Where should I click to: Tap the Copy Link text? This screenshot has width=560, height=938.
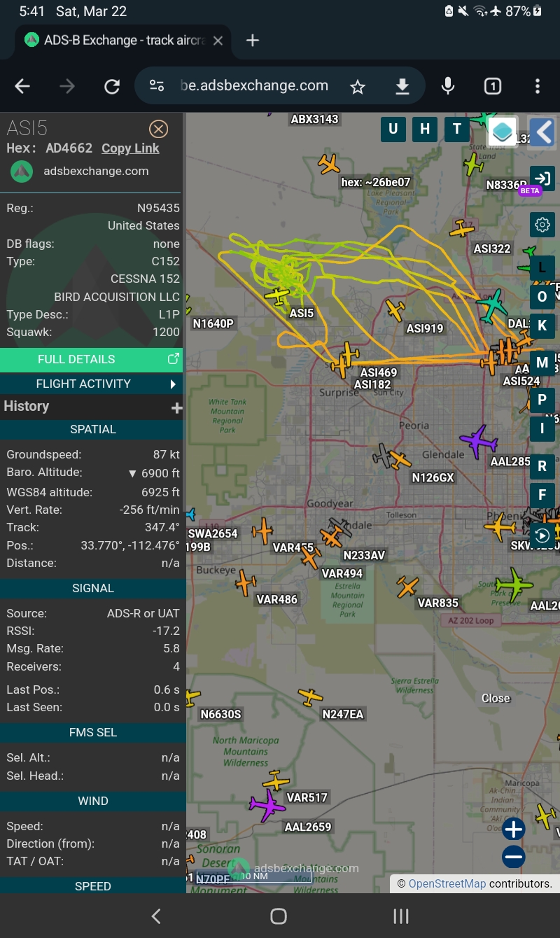click(x=130, y=148)
